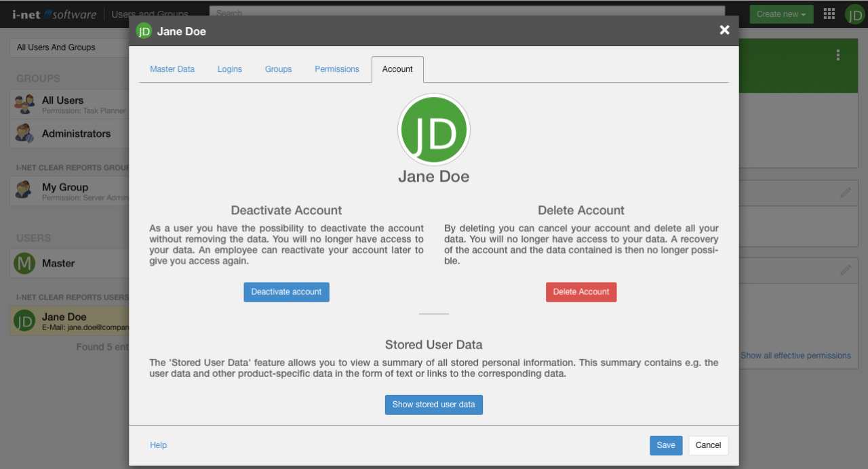The image size is (868, 469).
Task: Open the Create new dropdown
Action: 781,14
